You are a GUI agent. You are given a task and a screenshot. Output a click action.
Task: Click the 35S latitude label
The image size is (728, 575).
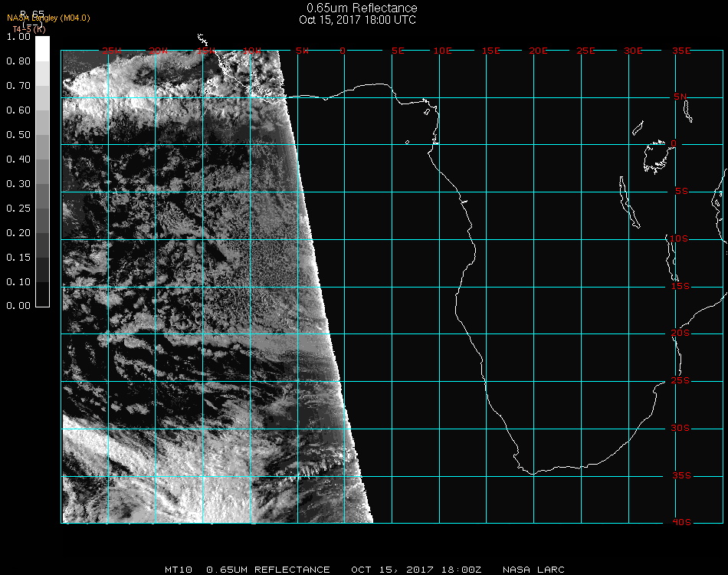pyautogui.click(x=681, y=475)
